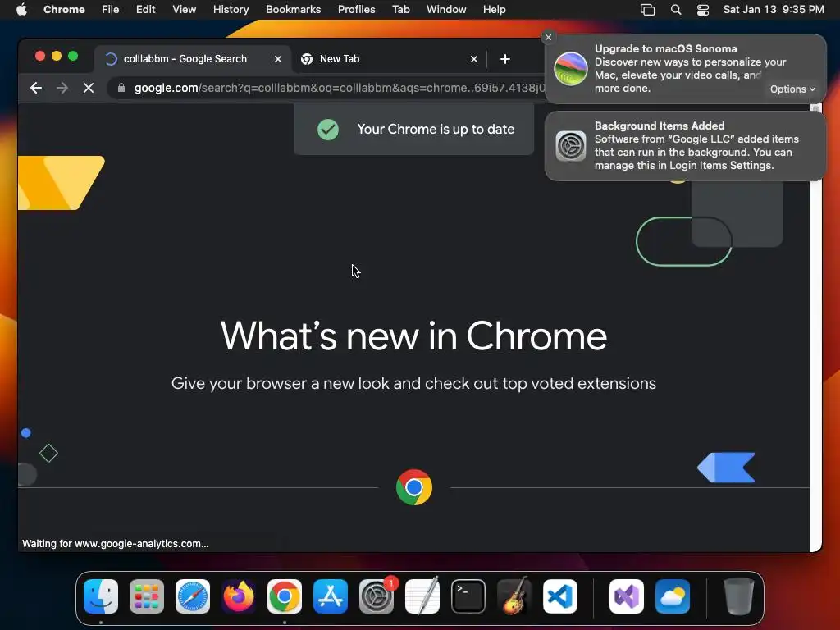Click the "Waiting for www.google-analytics.com" status text
This screenshot has height=630, width=840.
pyautogui.click(x=115, y=543)
